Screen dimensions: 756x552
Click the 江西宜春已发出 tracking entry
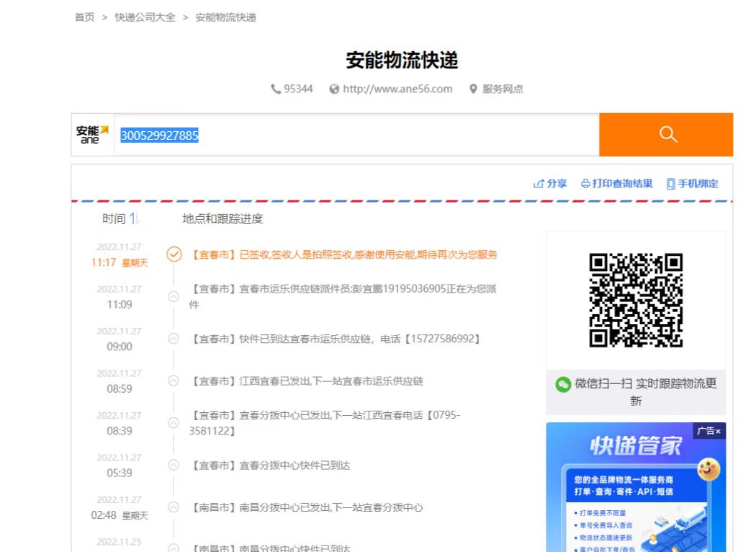[x=306, y=381]
